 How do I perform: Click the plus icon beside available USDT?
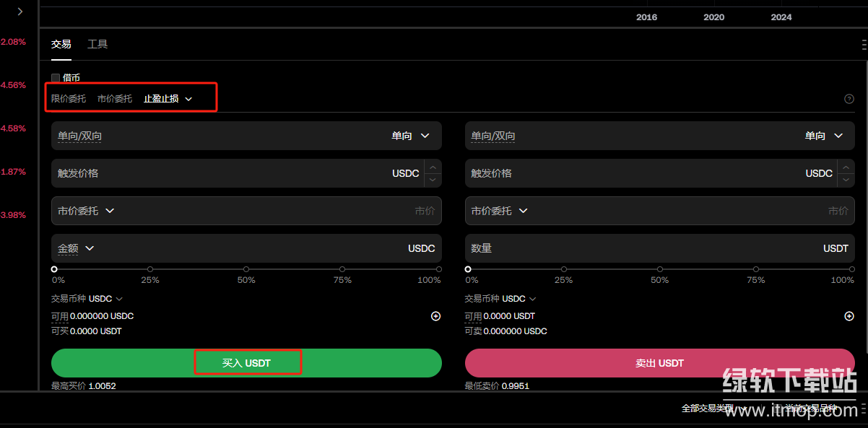849,316
